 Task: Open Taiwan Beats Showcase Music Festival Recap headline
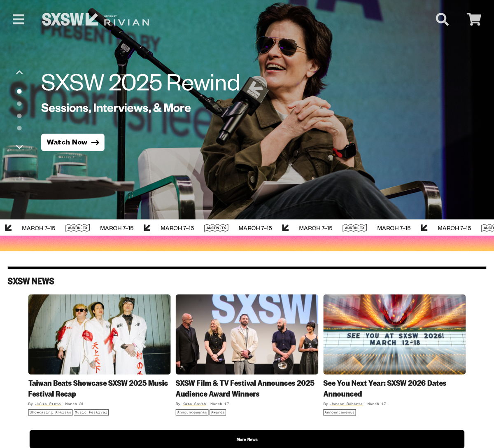98,388
